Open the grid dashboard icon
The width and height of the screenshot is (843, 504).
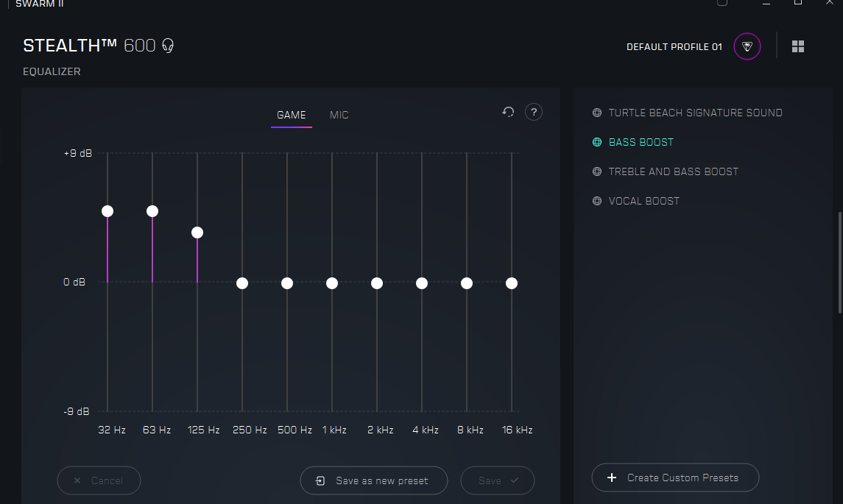pos(798,46)
